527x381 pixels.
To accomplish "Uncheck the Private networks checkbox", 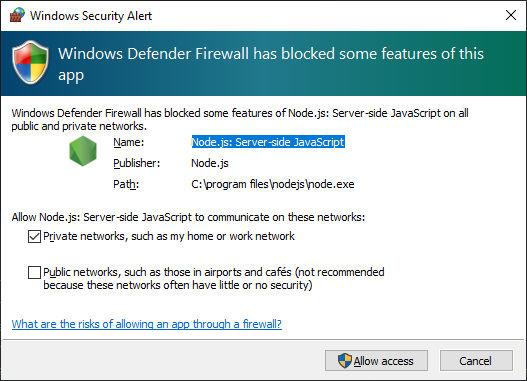I will point(34,237).
